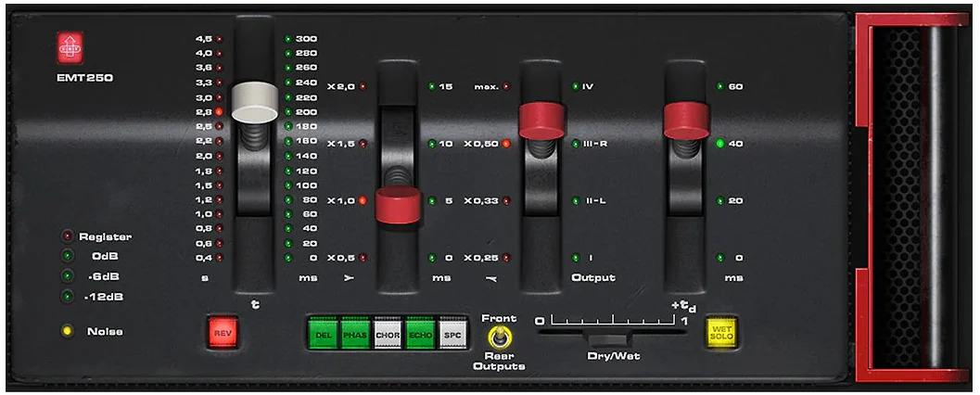Click the Dry/Wet slider handle
Screen dimensions: 980x395
click(x=609, y=340)
